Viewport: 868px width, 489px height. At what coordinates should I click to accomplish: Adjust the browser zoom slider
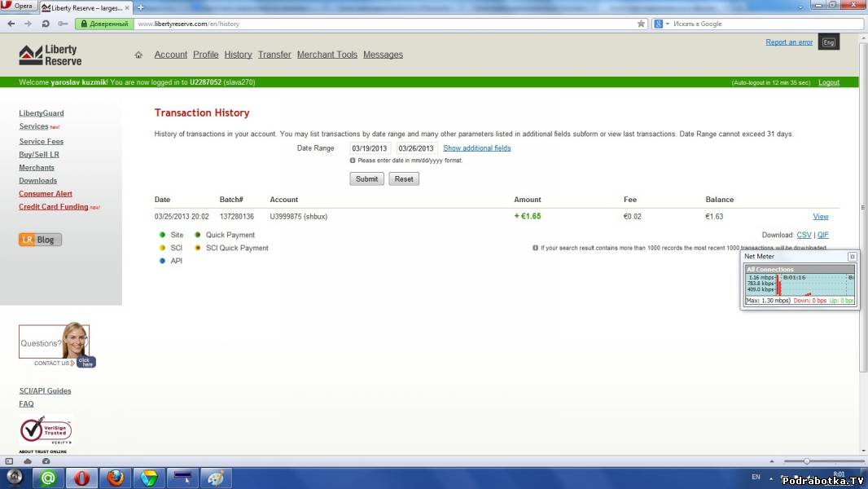point(807,461)
